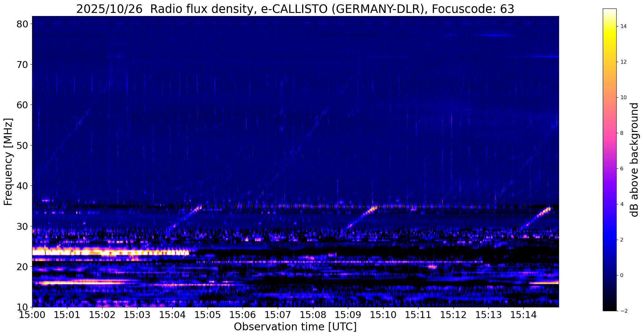Screen dimensions: 644x336
Task: Click the 15:11 time tick label
Action: pos(418,315)
